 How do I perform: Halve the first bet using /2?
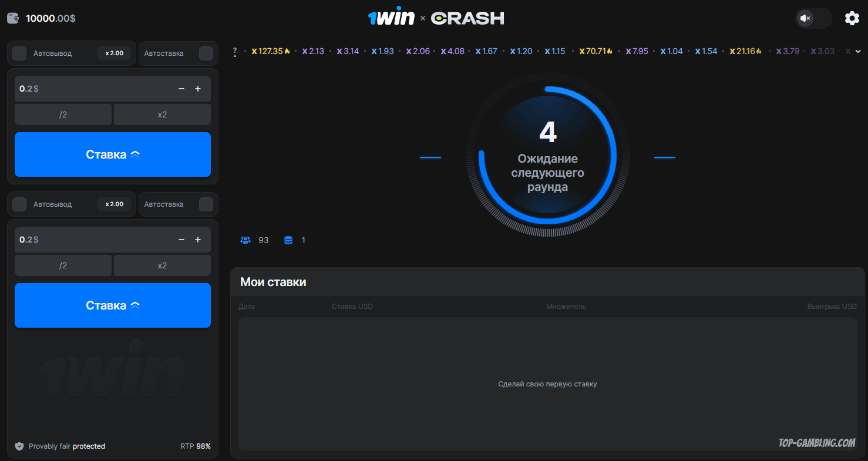(x=63, y=115)
